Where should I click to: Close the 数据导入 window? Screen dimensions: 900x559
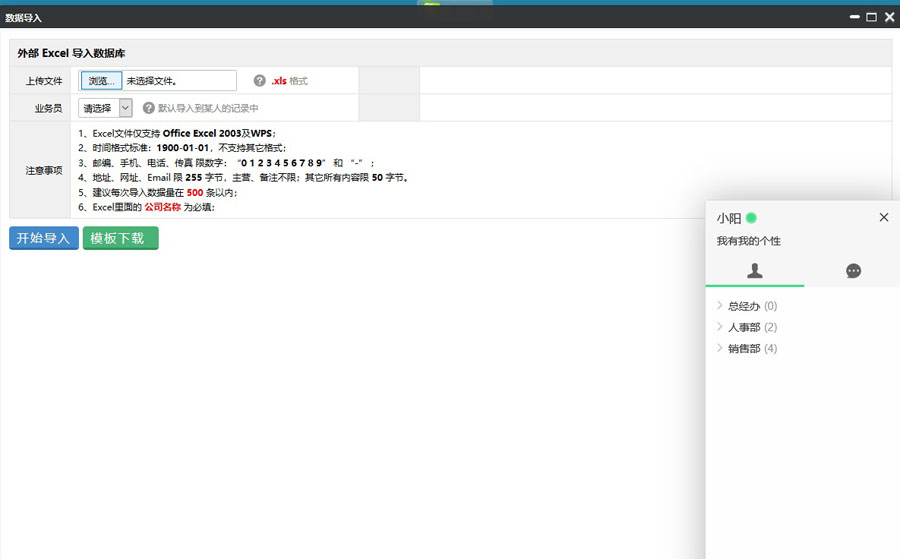[889, 17]
